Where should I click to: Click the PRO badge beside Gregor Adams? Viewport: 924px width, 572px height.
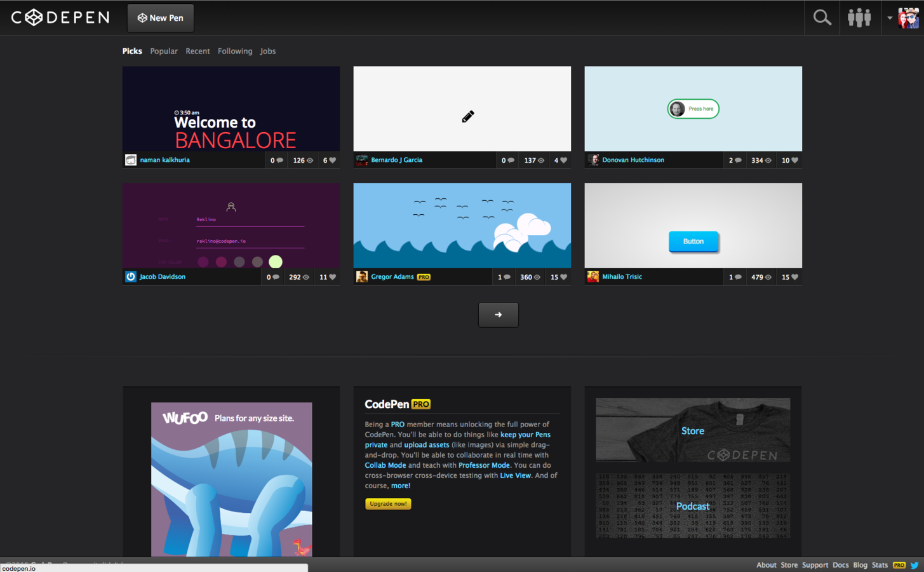(424, 277)
